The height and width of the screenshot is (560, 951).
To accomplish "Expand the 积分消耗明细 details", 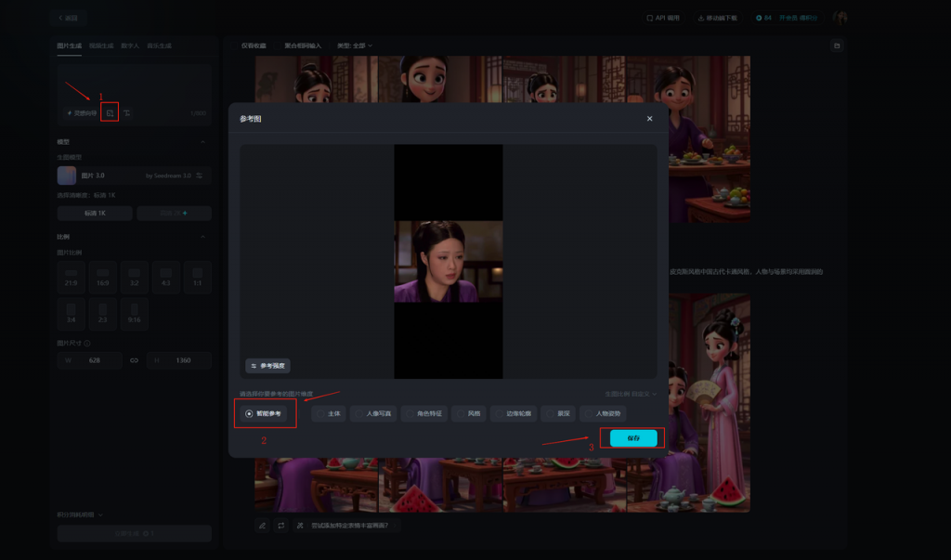I will [x=80, y=514].
